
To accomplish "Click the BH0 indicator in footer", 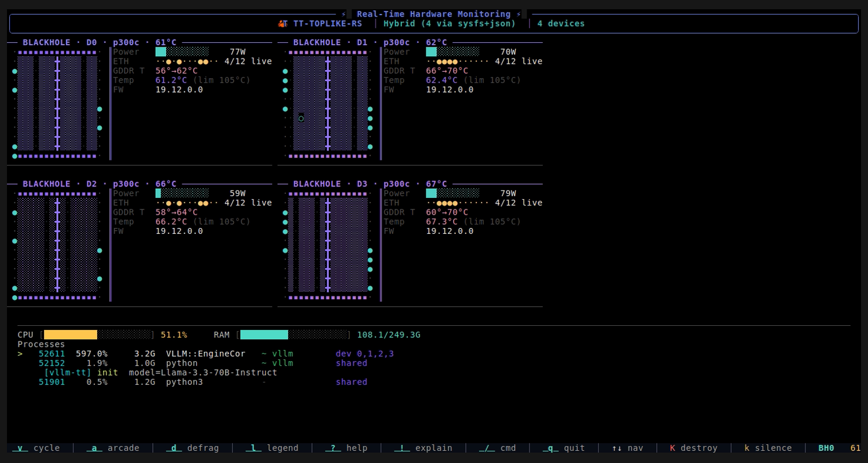I will coord(826,448).
